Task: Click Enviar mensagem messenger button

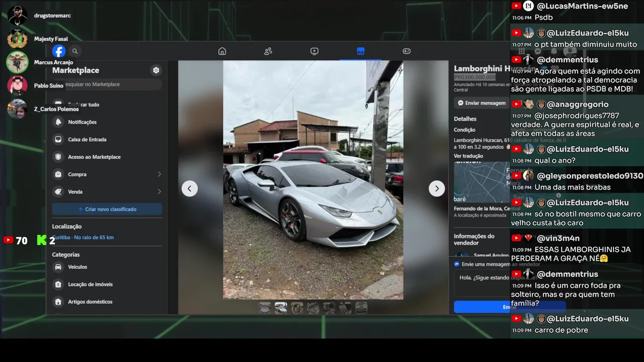Action: [x=482, y=103]
